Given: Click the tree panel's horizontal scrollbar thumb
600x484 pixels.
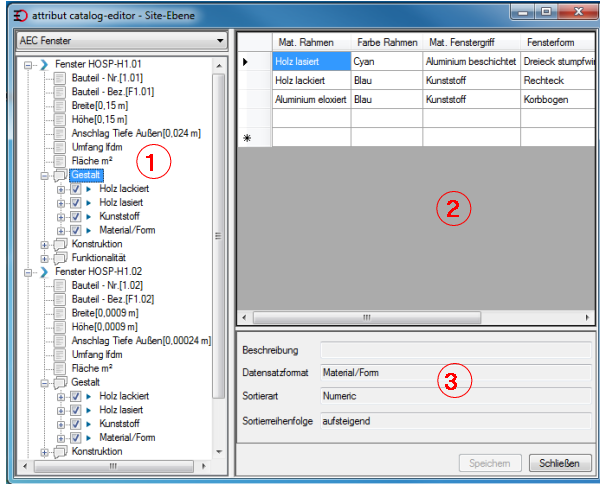Looking at the screenshot, I should [114, 466].
